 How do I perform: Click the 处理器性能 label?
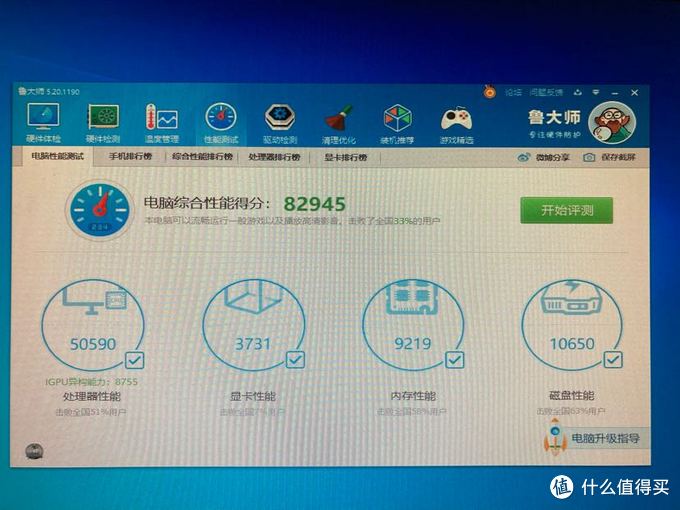92,396
